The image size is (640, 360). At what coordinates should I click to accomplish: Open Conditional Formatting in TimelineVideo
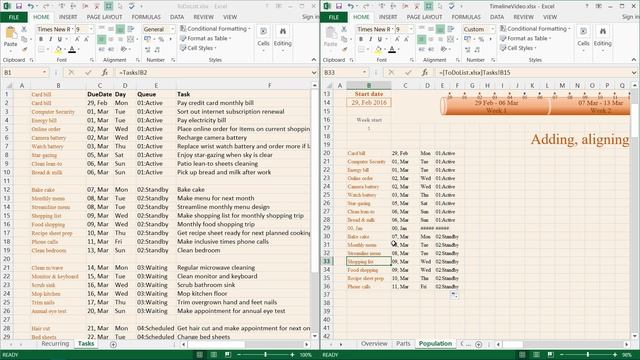click(x=535, y=29)
